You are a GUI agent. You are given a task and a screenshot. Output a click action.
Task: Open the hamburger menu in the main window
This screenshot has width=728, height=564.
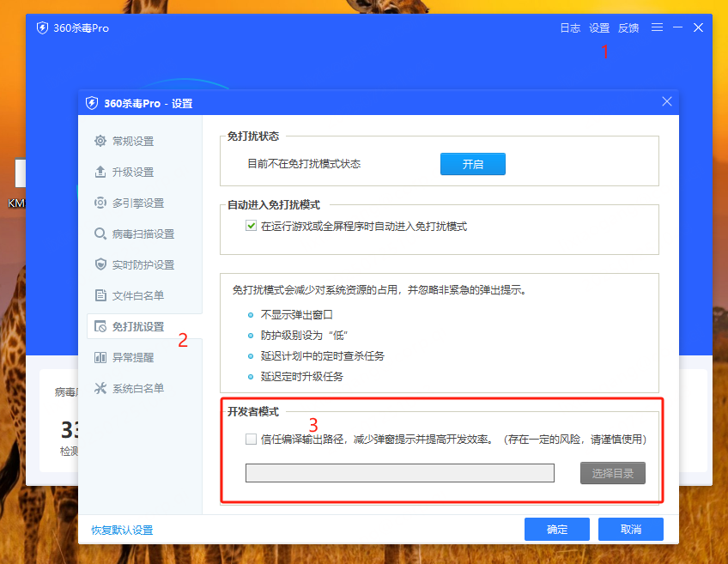coord(657,27)
